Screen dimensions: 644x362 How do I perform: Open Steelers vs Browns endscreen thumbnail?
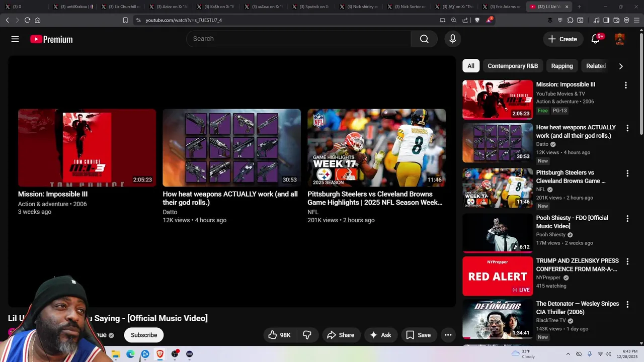(x=376, y=148)
